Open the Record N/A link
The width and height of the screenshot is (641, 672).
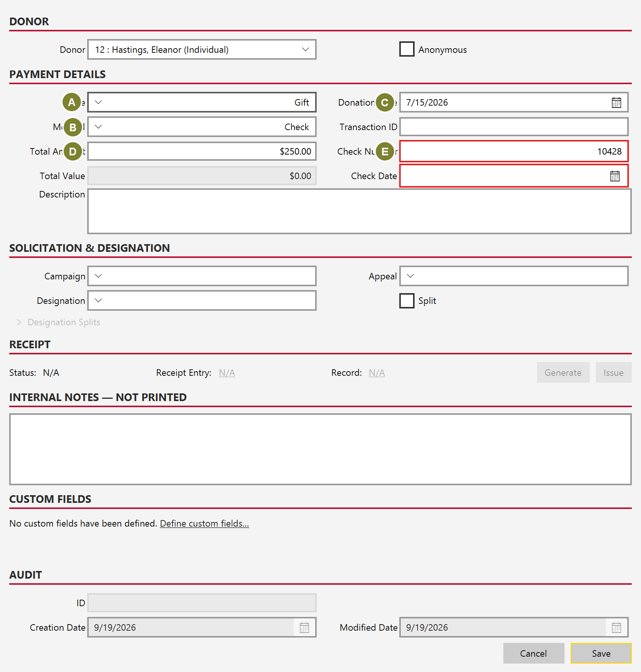pyautogui.click(x=377, y=373)
